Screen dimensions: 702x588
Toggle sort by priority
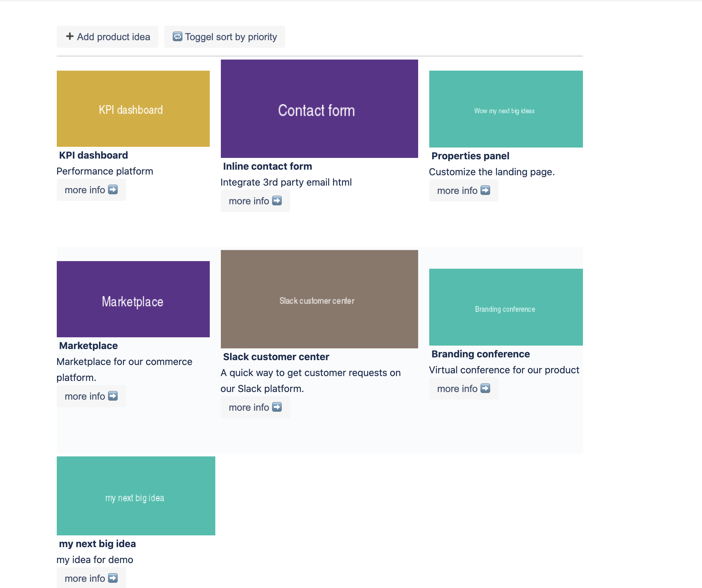click(x=225, y=37)
